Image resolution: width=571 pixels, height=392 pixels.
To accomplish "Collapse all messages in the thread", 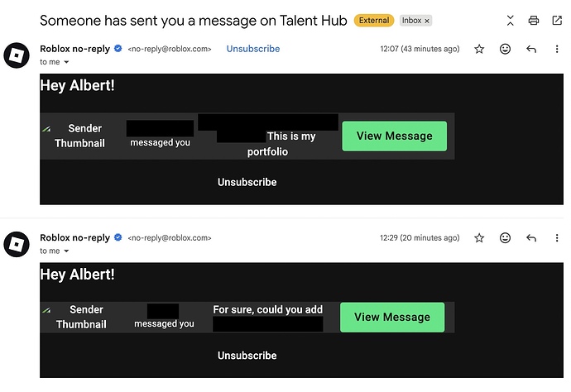I will click(x=510, y=20).
